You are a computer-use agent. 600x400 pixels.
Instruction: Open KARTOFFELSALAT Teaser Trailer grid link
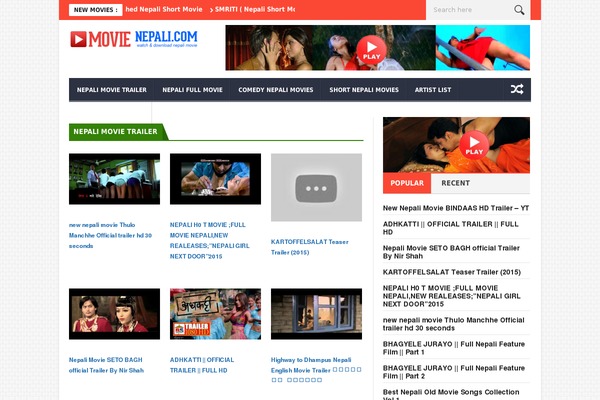pyautogui.click(x=310, y=247)
